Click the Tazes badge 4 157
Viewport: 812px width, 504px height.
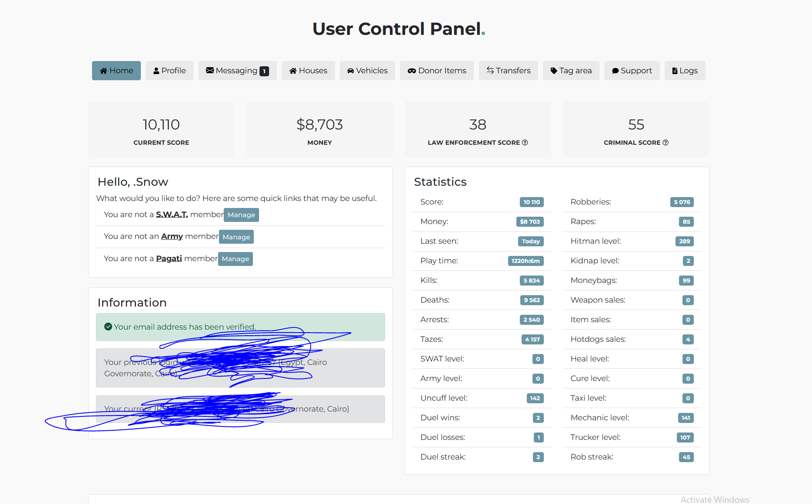(x=532, y=339)
